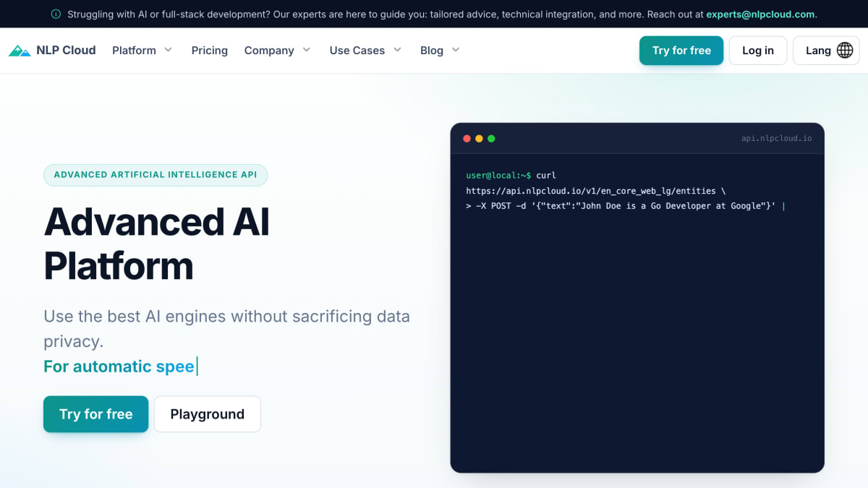Open the Company navigation item
868x488 pixels.
pyautogui.click(x=269, y=51)
